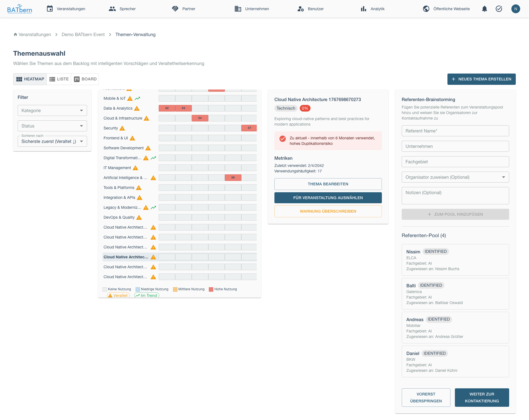Click the task checkmark circle icon

tap(499, 9)
